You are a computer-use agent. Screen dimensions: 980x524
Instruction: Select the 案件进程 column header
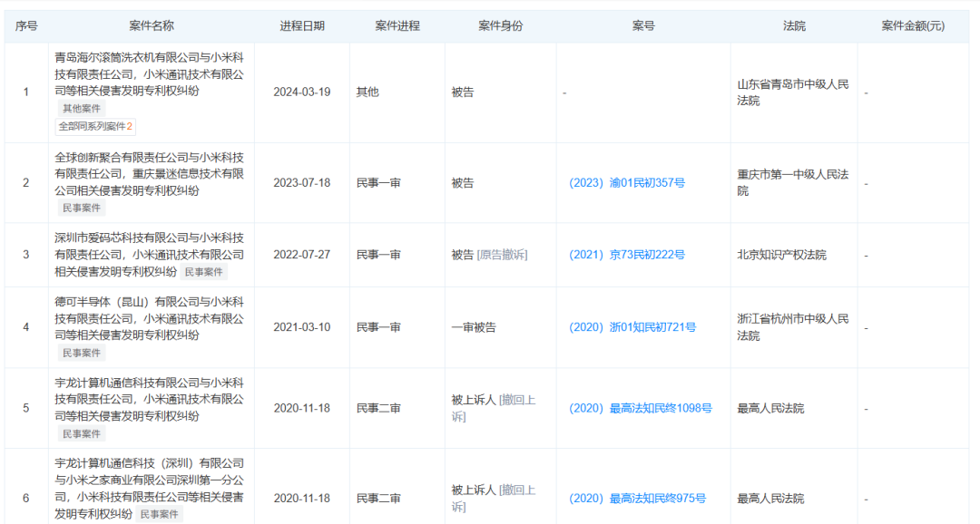coord(397,25)
